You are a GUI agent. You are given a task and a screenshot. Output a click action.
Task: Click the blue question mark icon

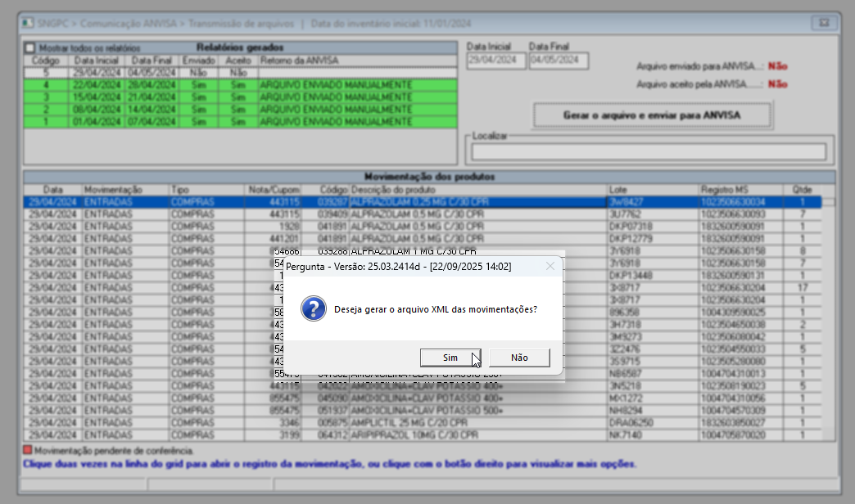(314, 309)
